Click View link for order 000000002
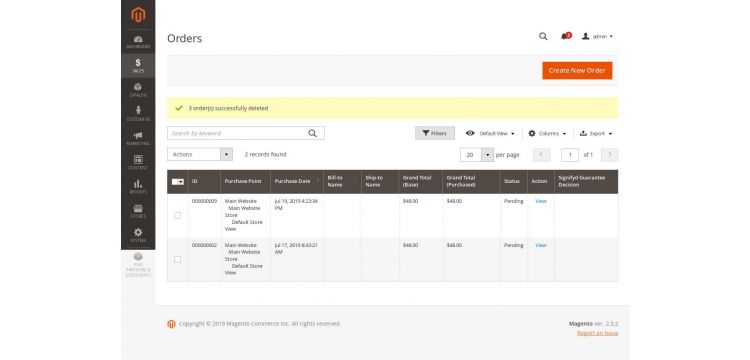Viewport: 750px width, 360px height. (x=540, y=245)
